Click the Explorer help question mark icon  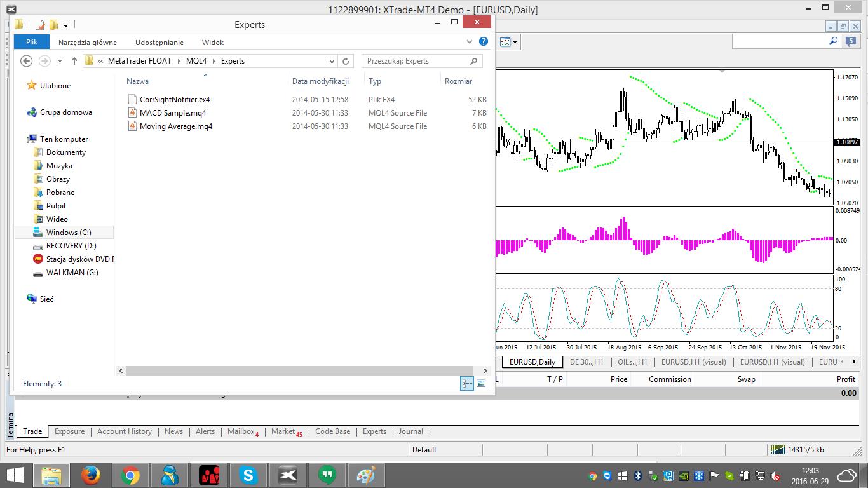(x=483, y=42)
